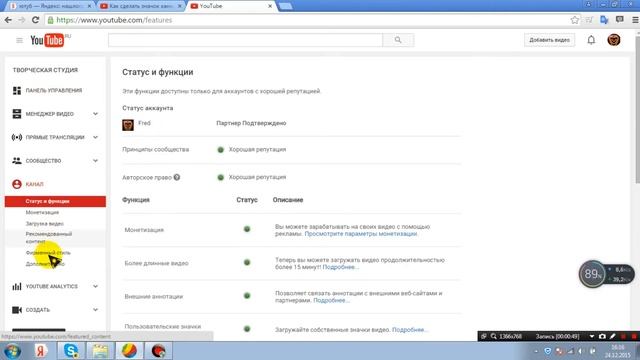
Task: Open the Рекомендованный контент sidebar item
Action: click(49, 238)
